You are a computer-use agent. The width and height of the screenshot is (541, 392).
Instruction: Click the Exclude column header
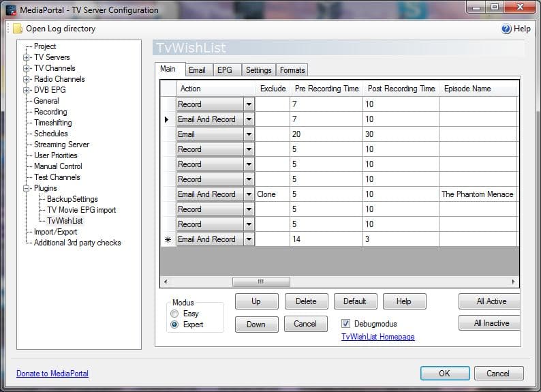pos(273,89)
